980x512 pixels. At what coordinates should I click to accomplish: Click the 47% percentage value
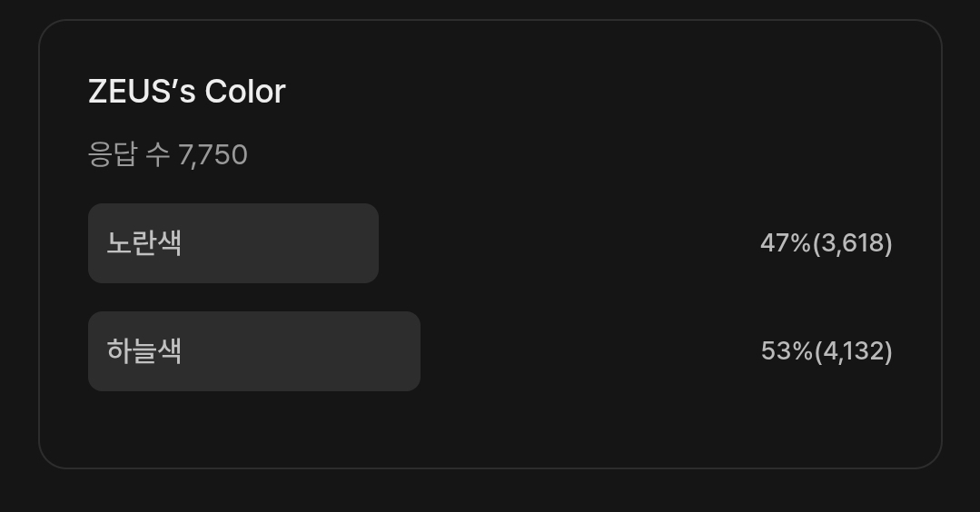pyautogui.click(x=785, y=243)
